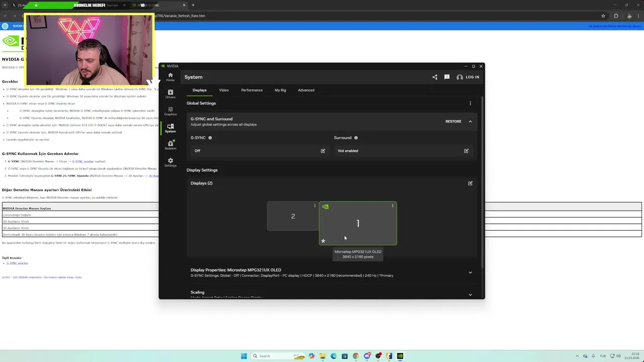The image size is (644, 362).
Task: Select the display 1 tile
Action: (x=358, y=223)
